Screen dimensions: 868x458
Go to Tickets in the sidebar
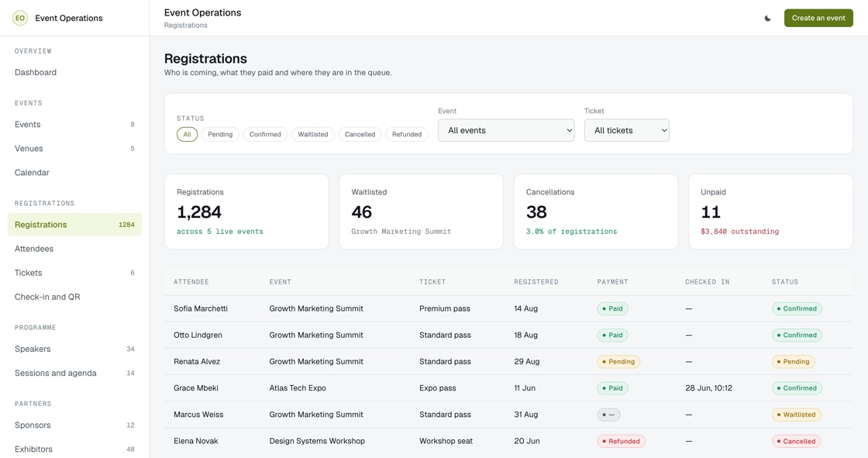click(74, 273)
